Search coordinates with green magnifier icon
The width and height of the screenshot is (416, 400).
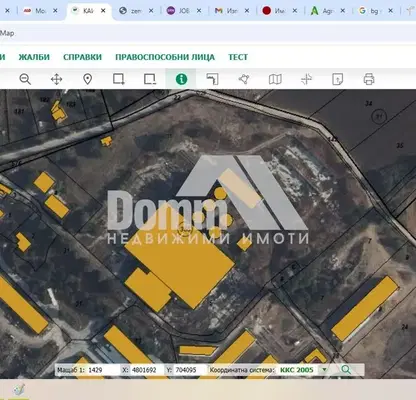coord(346,369)
